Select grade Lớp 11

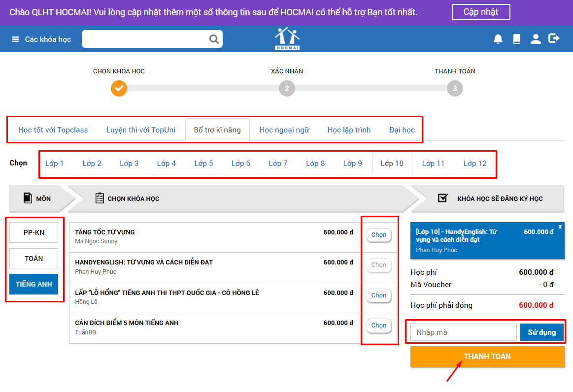(x=433, y=163)
